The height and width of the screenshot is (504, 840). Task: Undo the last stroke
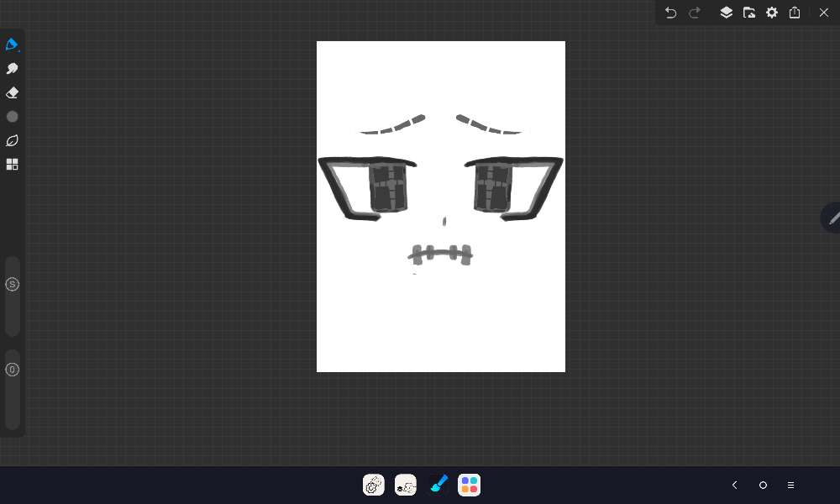coord(670,13)
